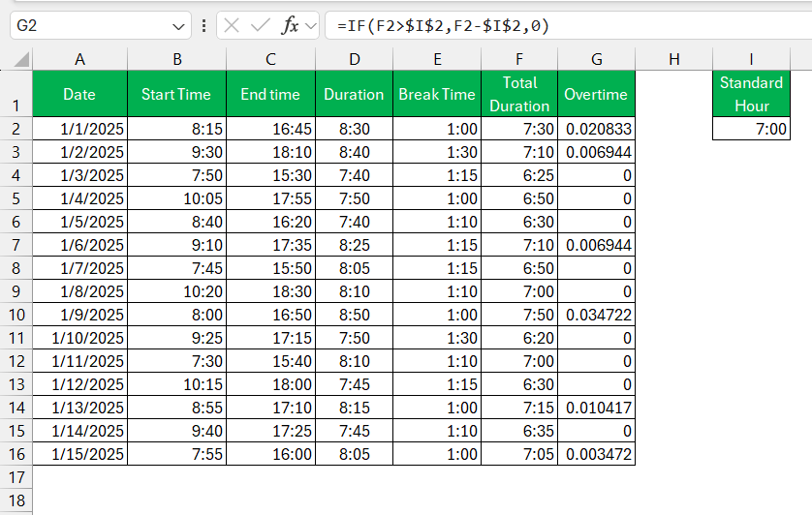
Task: Click the Overtime header cell
Action: (597, 94)
